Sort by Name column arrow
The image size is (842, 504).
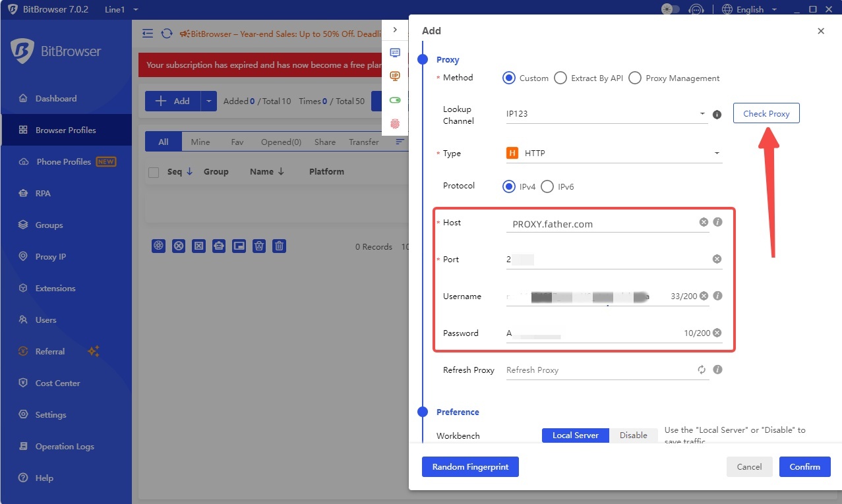point(282,171)
